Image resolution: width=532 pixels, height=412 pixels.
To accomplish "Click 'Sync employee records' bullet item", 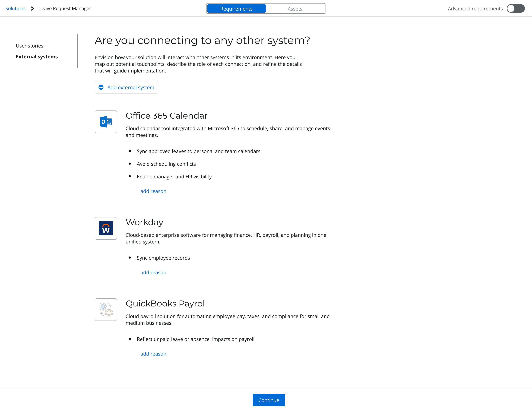I will click(163, 258).
